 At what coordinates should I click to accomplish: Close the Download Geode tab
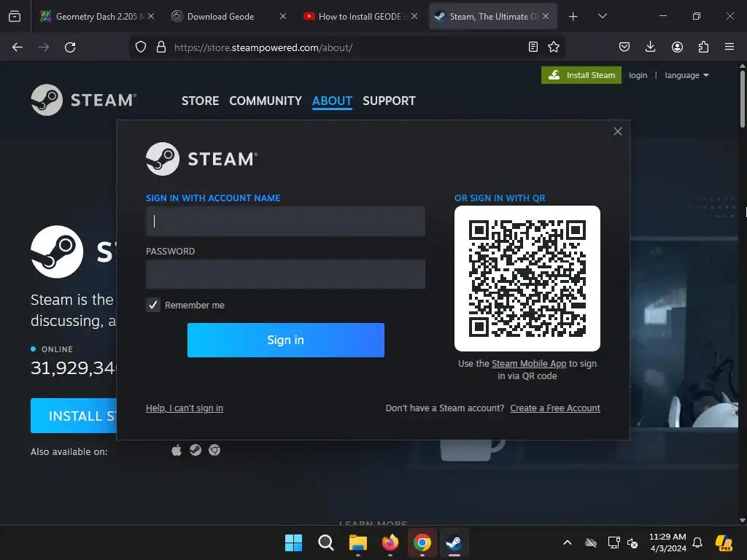283,16
